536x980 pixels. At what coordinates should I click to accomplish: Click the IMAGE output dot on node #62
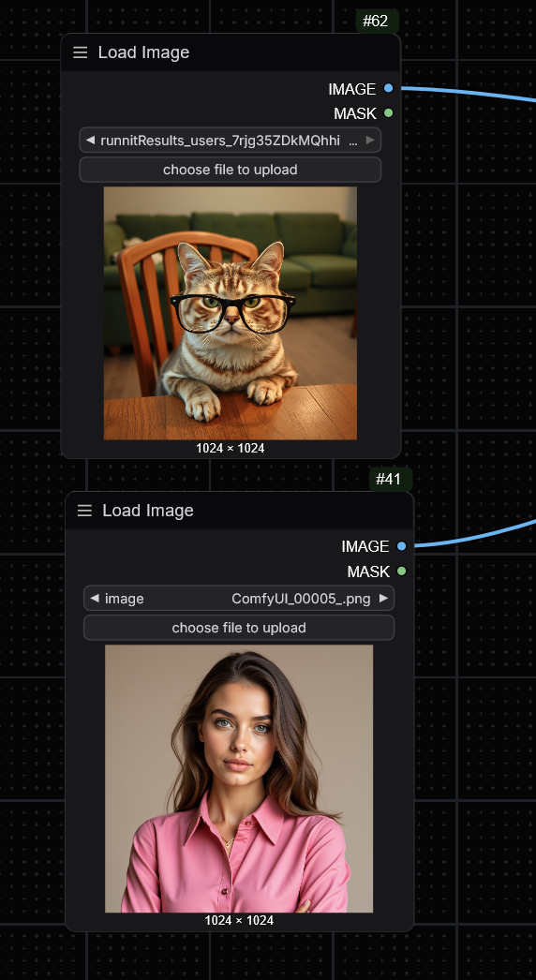coord(388,88)
